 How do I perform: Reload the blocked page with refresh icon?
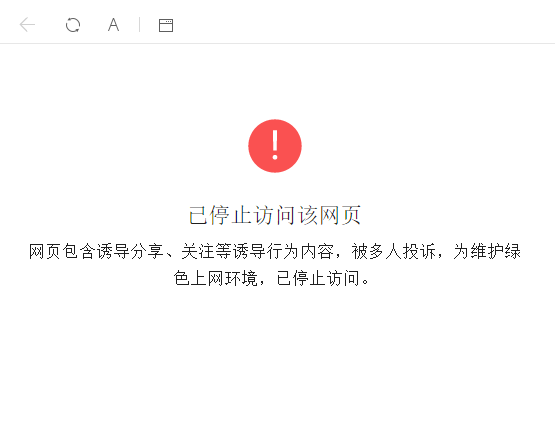[x=73, y=25]
